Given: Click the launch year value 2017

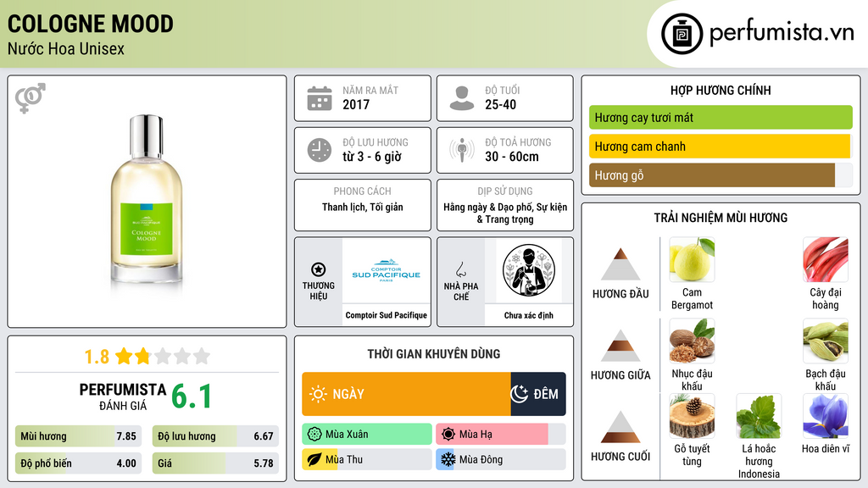Looking at the screenshot, I should click(356, 104).
